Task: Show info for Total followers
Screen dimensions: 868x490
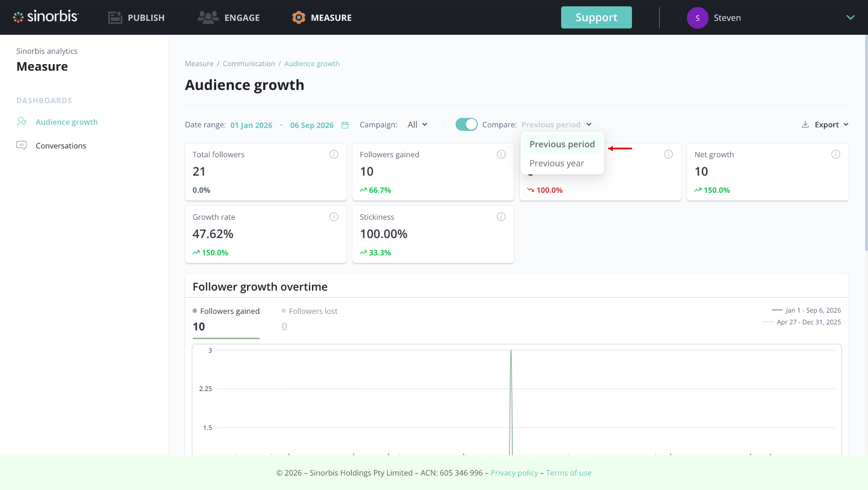Action: pyautogui.click(x=334, y=154)
